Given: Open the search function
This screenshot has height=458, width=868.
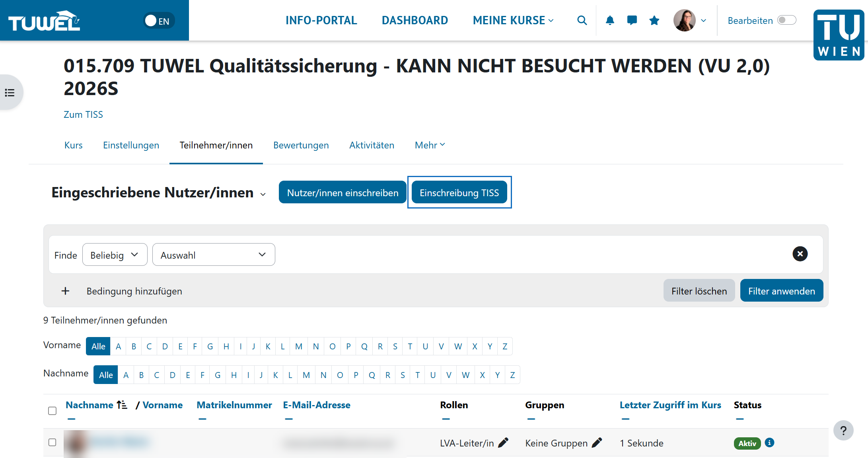Looking at the screenshot, I should (x=582, y=20).
